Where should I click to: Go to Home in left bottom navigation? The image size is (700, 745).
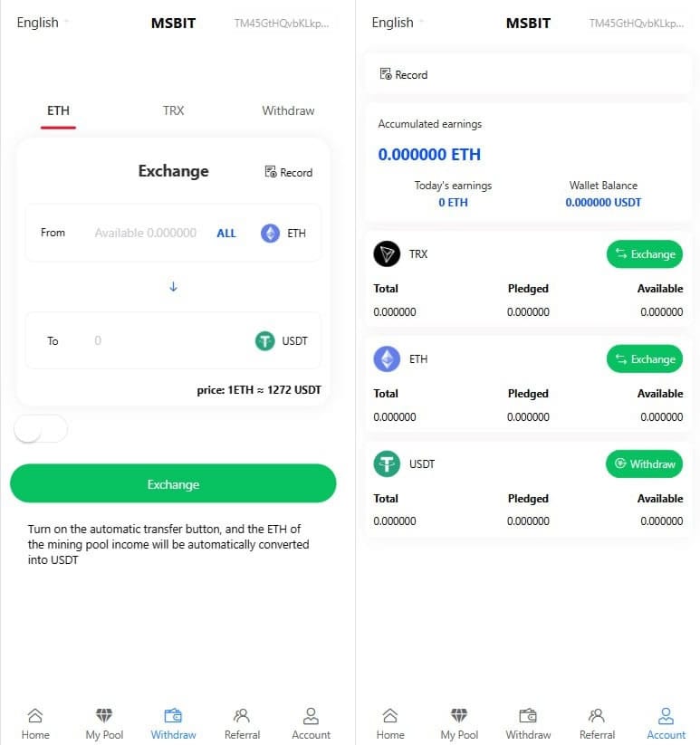coord(35,724)
